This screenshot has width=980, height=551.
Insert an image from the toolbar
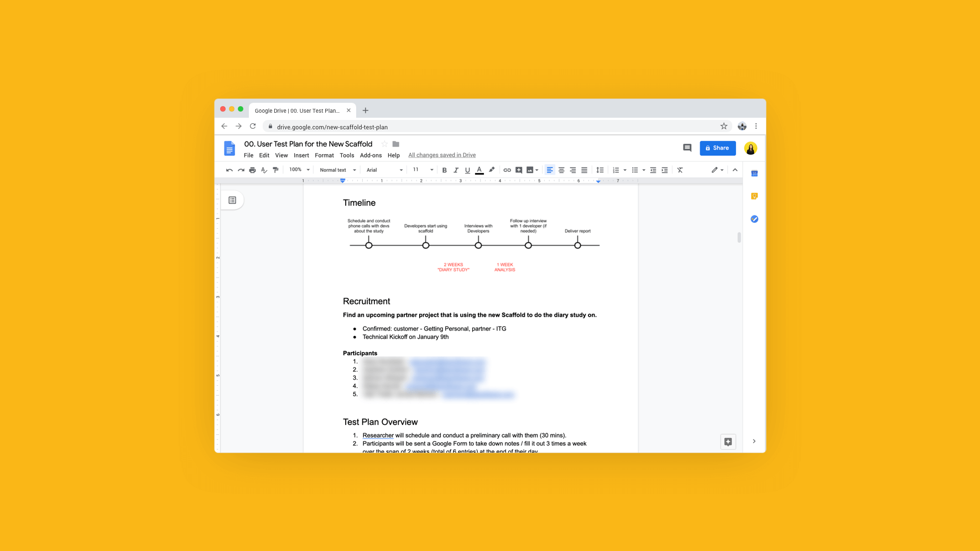click(530, 170)
